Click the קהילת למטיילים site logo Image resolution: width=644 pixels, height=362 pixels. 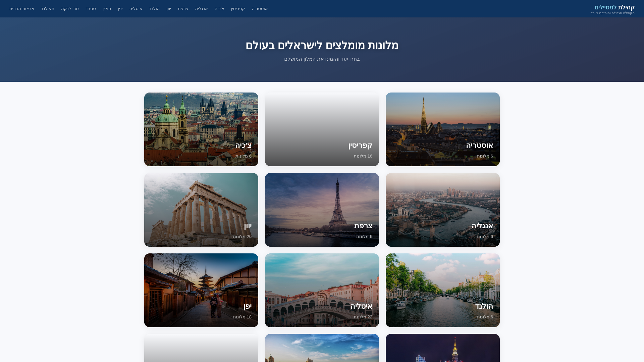point(614,7)
